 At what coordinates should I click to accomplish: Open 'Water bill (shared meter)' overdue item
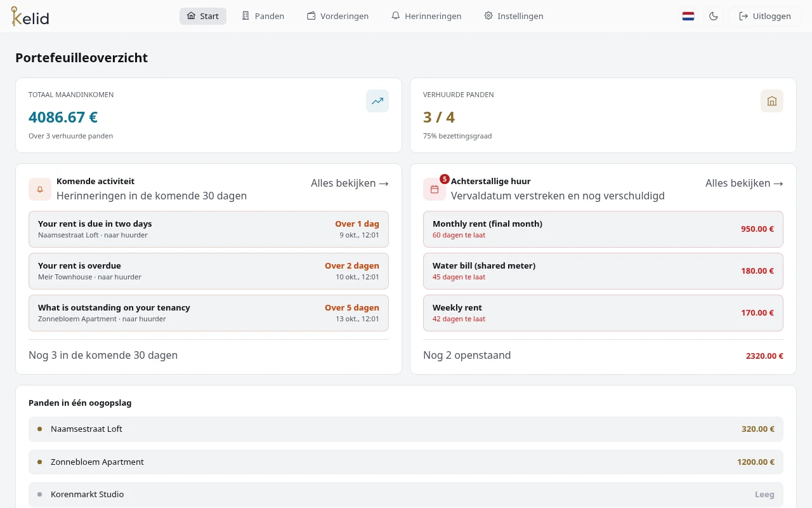click(x=603, y=271)
